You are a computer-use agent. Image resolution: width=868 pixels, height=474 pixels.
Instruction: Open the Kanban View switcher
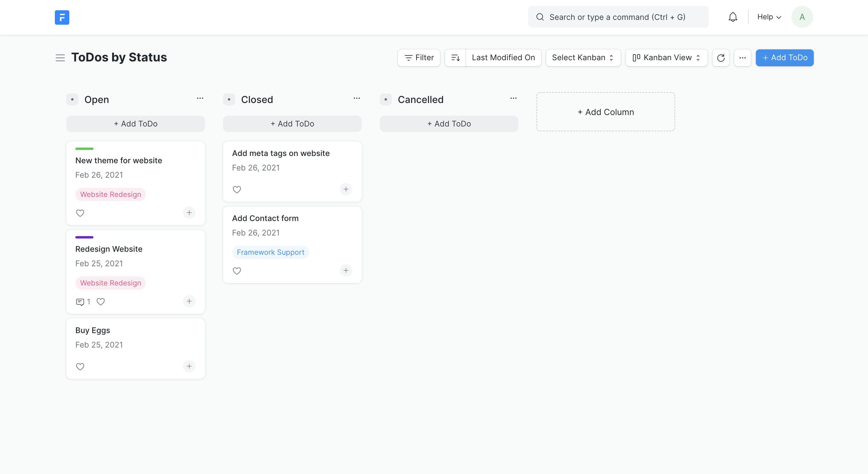tap(666, 58)
